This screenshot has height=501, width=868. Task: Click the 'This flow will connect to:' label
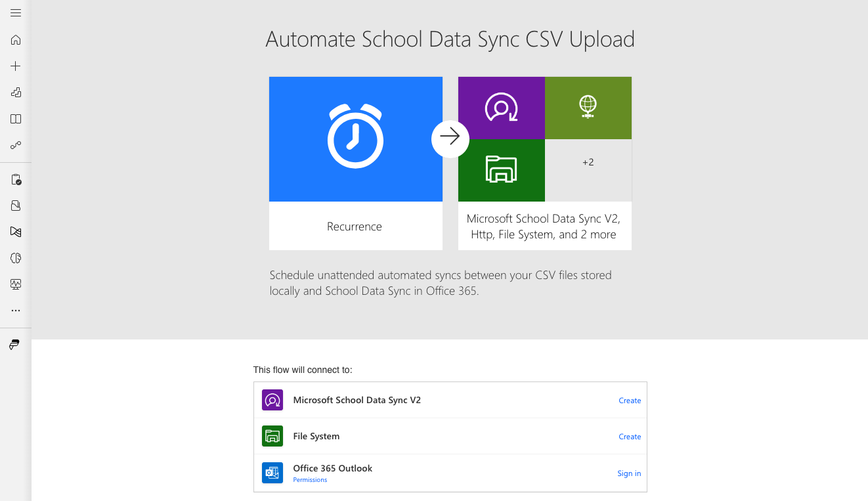point(303,370)
